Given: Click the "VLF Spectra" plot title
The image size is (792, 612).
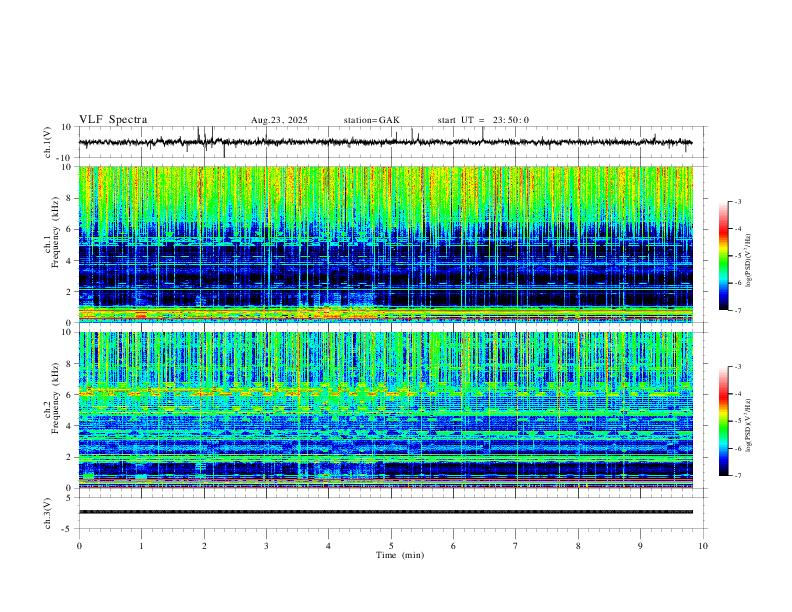Looking at the screenshot, I should (113, 120).
